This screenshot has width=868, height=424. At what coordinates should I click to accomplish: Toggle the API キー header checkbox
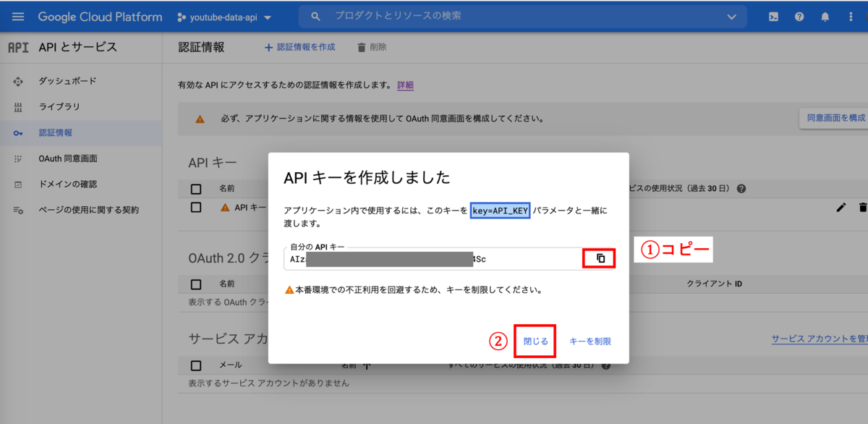tap(196, 189)
